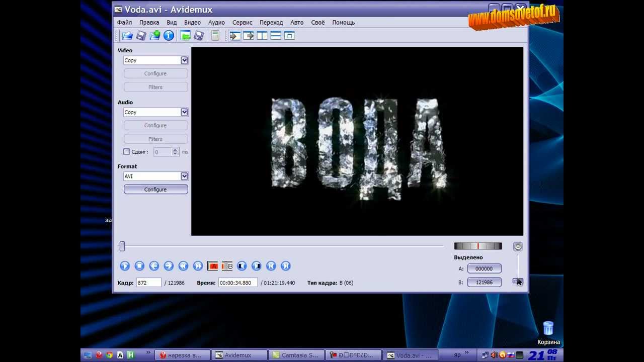Image resolution: width=644 pixels, height=362 pixels.
Task: Open the Переход menu
Action: coord(271,23)
